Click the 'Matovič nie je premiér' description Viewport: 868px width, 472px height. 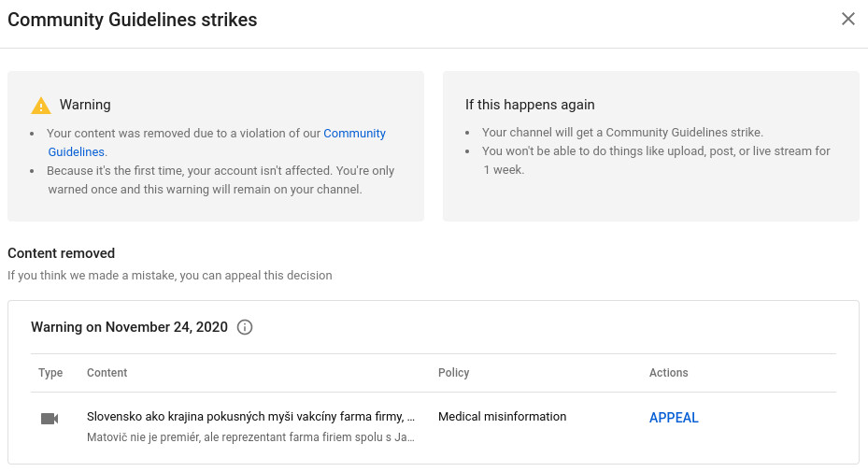click(249, 436)
